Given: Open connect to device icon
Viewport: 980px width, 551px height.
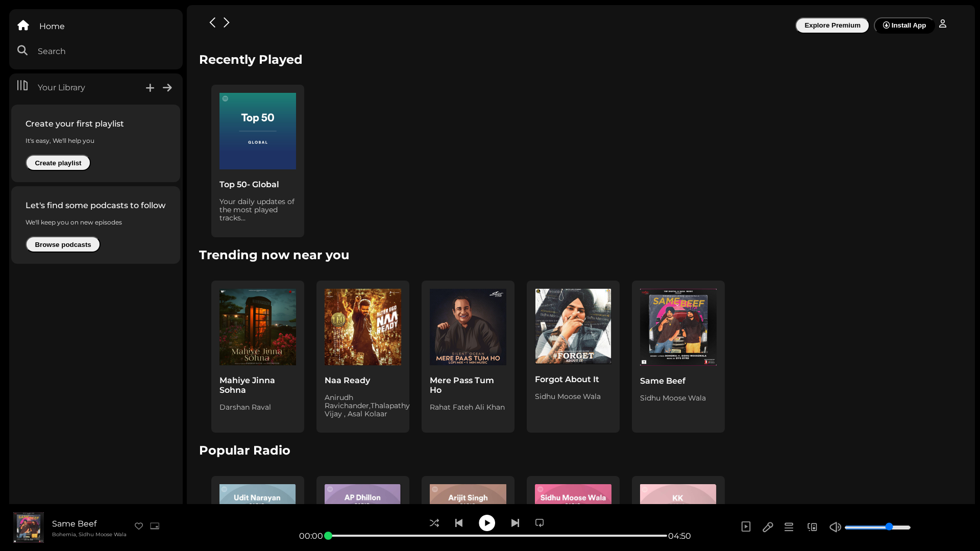Looking at the screenshot, I should pos(812,527).
